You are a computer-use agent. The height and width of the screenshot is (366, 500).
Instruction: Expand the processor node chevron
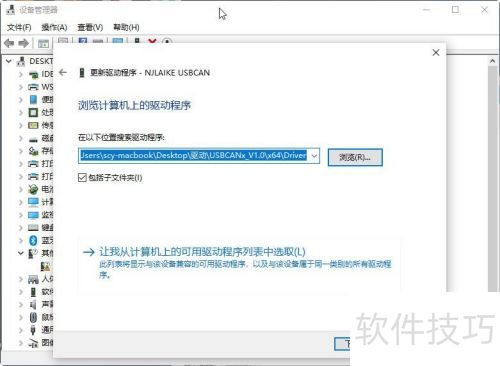pyautogui.click(x=21, y=112)
